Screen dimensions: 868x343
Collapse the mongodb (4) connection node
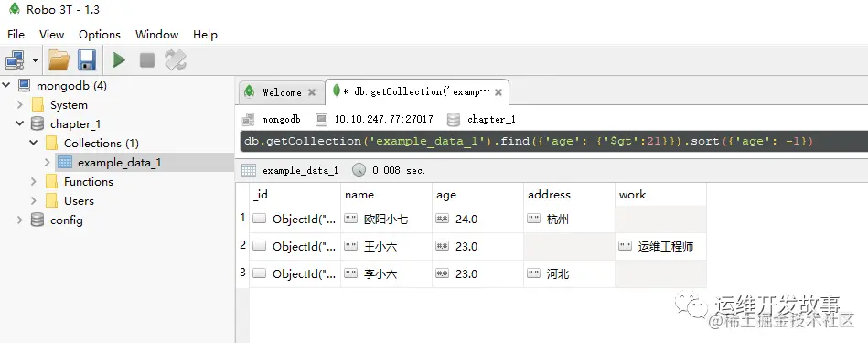click(x=6, y=85)
